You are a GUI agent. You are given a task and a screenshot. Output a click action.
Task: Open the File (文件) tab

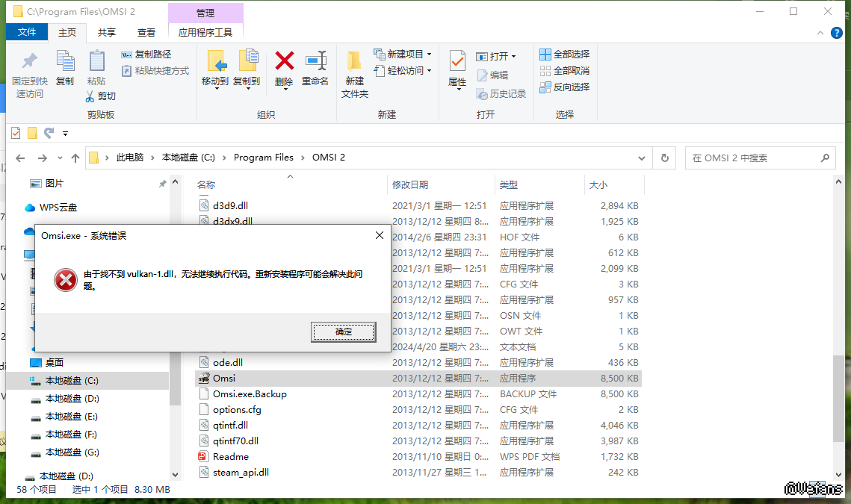[27, 32]
